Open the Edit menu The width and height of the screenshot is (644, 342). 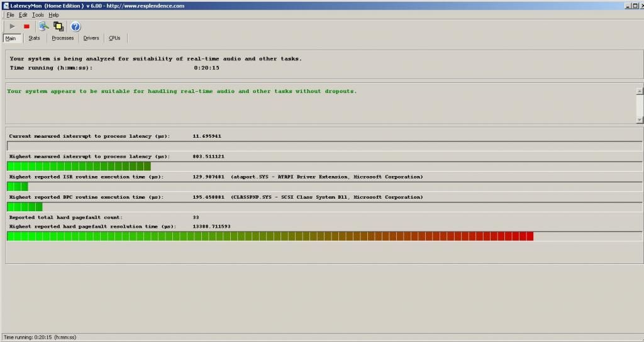pos(23,14)
